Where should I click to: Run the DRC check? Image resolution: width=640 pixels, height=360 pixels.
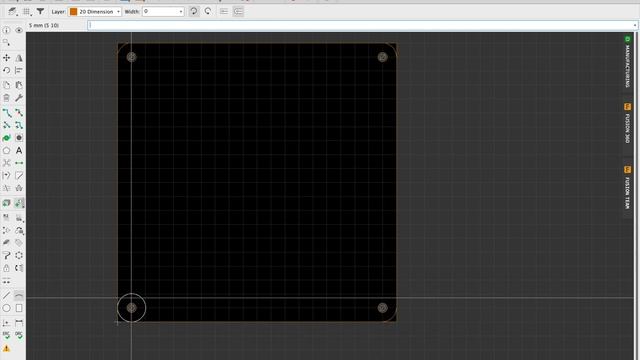(19, 336)
